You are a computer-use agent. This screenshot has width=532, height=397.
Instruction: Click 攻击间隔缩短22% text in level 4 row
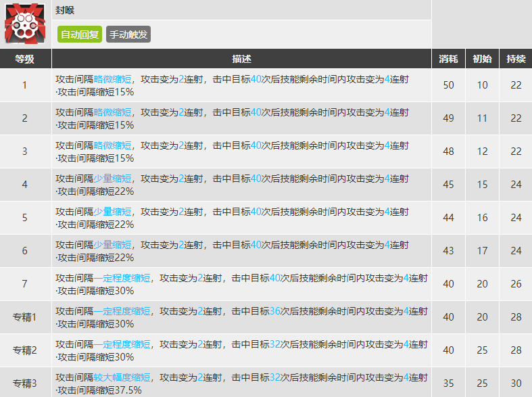[x=95, y=191]
